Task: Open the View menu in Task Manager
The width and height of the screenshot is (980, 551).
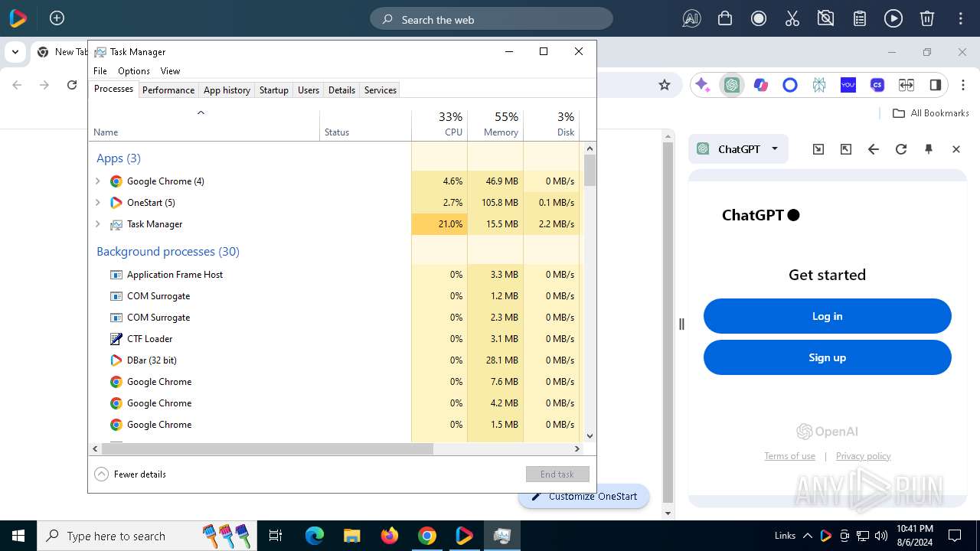Action: 170,70
